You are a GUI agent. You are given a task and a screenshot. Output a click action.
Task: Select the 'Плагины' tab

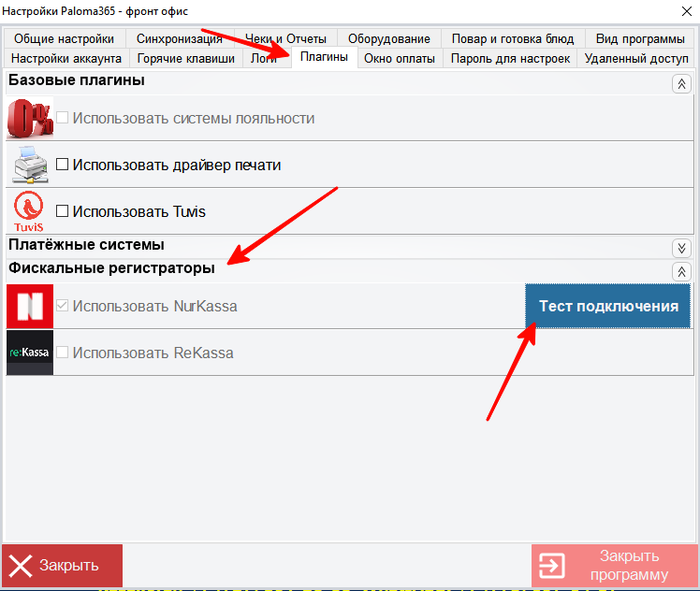coord(324,57)
